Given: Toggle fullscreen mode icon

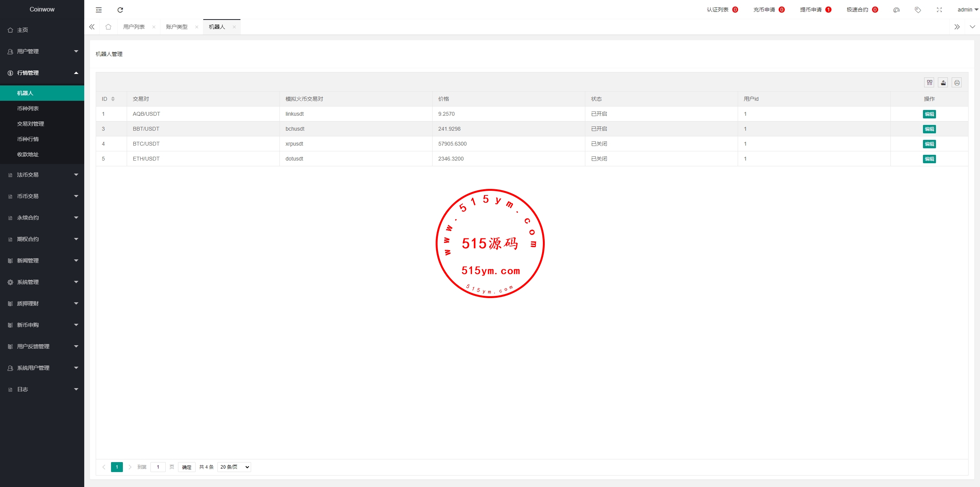Looking at the screenshot, I should (939, 10).
